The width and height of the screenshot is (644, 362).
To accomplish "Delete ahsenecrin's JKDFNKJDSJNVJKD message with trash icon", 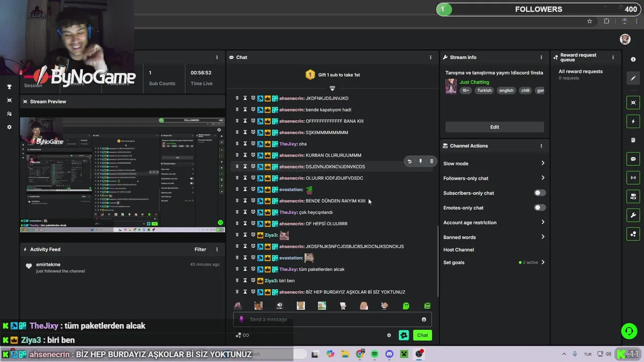I will point(237,98).
